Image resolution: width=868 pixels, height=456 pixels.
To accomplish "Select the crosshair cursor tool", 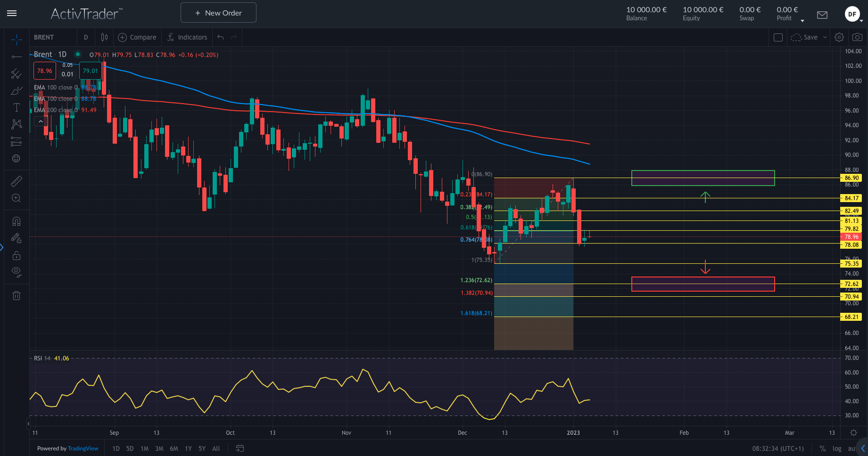I will click(17, 40).
